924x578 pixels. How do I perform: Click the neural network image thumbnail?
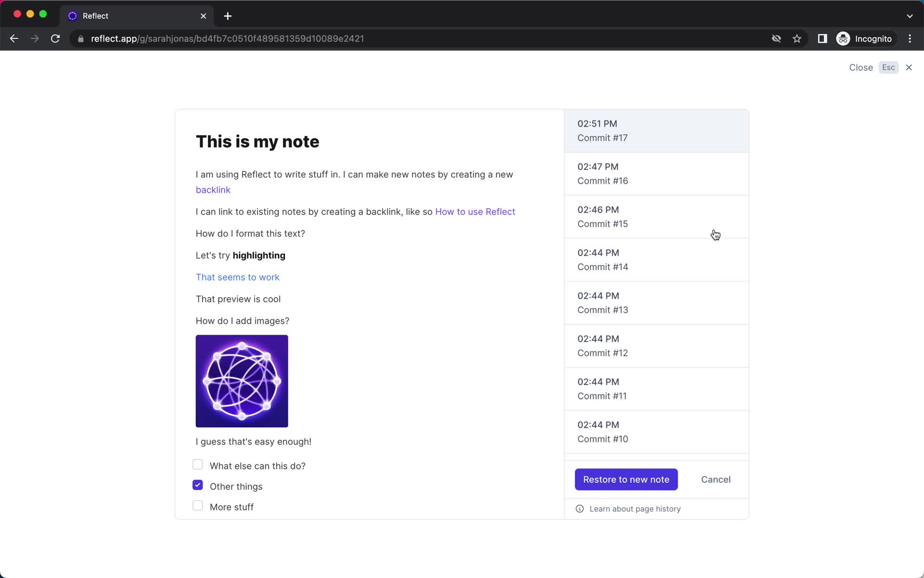point(242,380)
